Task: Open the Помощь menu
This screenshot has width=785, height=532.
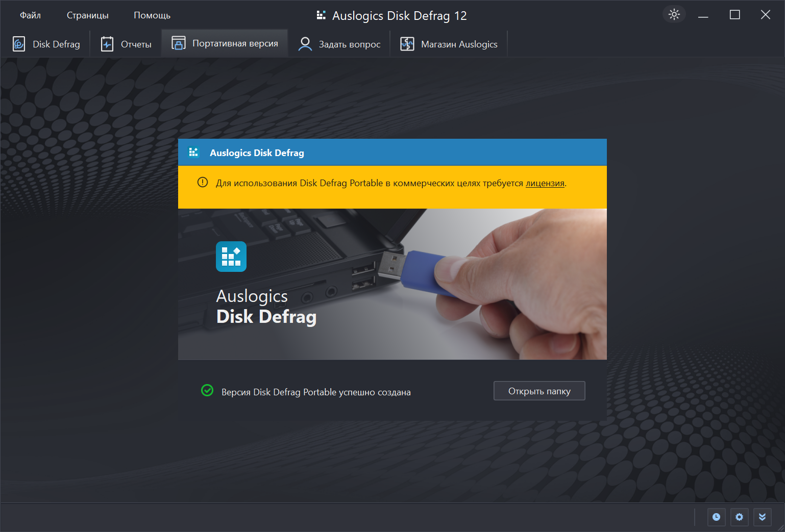Action: click(x=152, y=15)
